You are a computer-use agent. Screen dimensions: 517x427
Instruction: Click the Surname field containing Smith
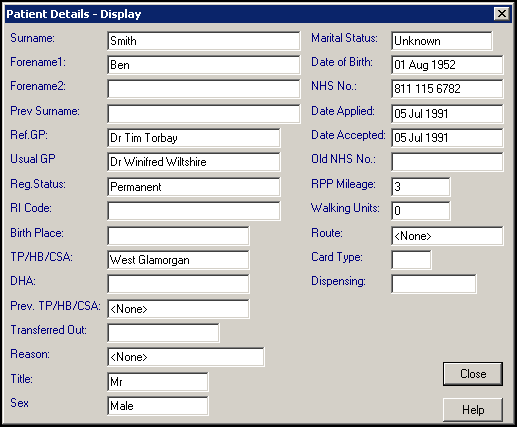pyautogui.click(x=204, y=41)
